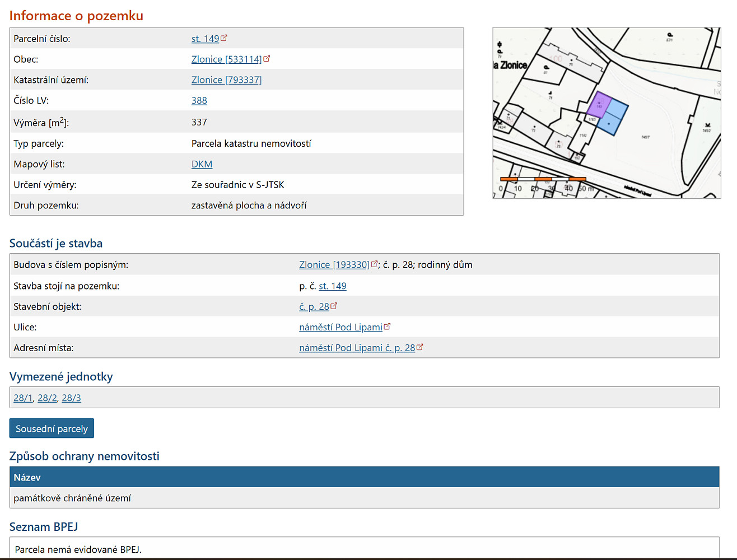
Task: Open external icon after náměstí Pod Lipami street link
Action: (387, 326)
